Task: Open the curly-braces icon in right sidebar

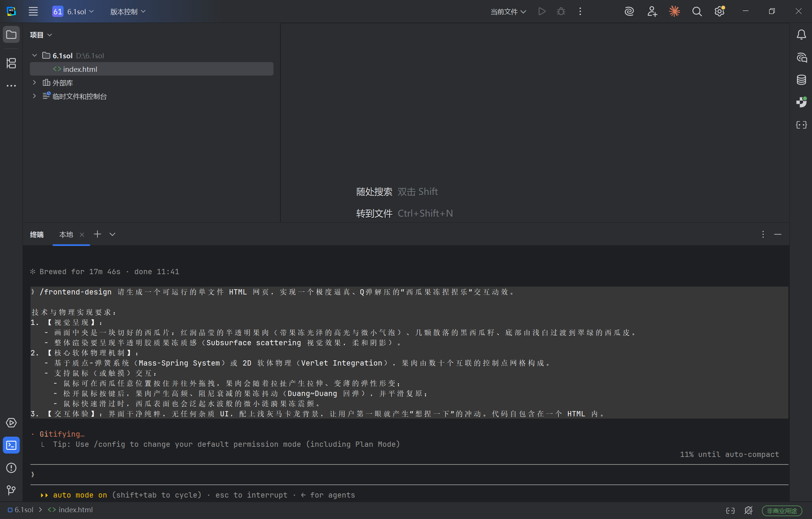Action: pyautogui.click(x=801, y=125)
